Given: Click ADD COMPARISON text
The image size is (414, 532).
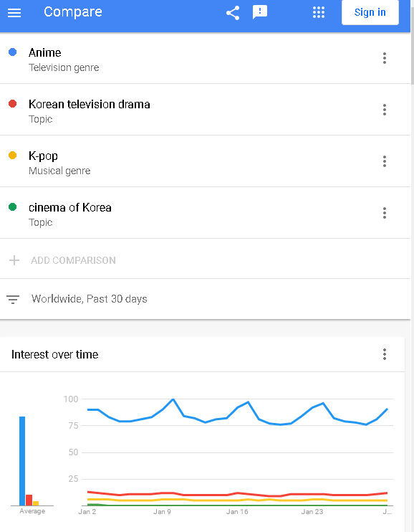Looking at the screenshot, I should 73,260.
